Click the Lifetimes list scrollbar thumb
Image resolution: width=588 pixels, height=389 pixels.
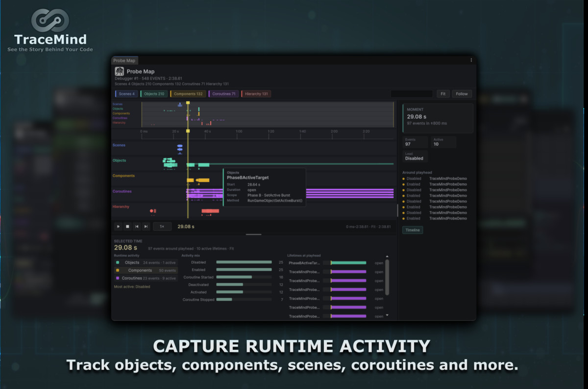pos(387,277)
